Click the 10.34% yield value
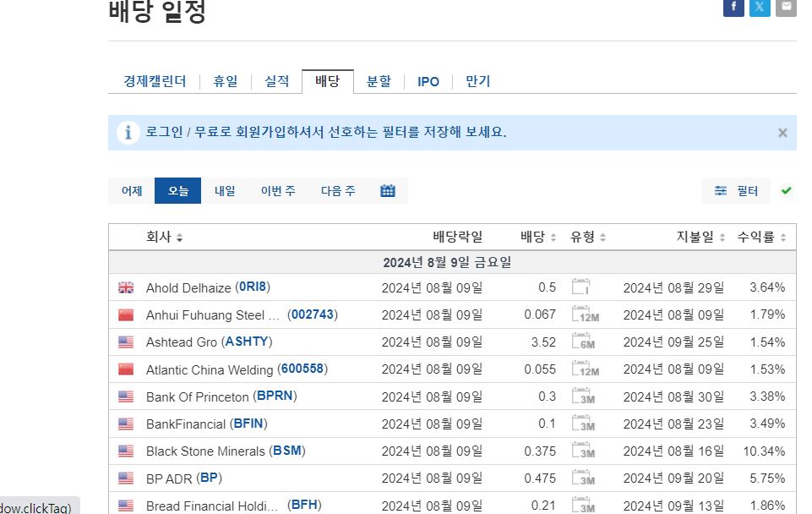 pos(764,451)
